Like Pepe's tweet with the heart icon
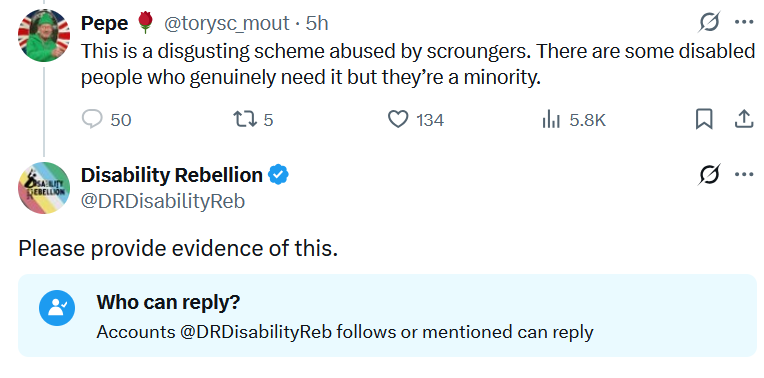764x378 pixels. pos(416,119)
